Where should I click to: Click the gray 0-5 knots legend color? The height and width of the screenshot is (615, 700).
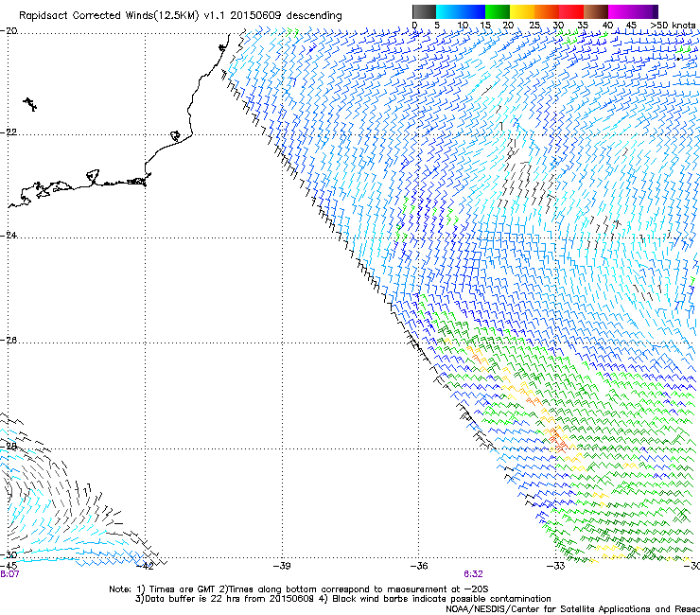(x=424, y=11)
